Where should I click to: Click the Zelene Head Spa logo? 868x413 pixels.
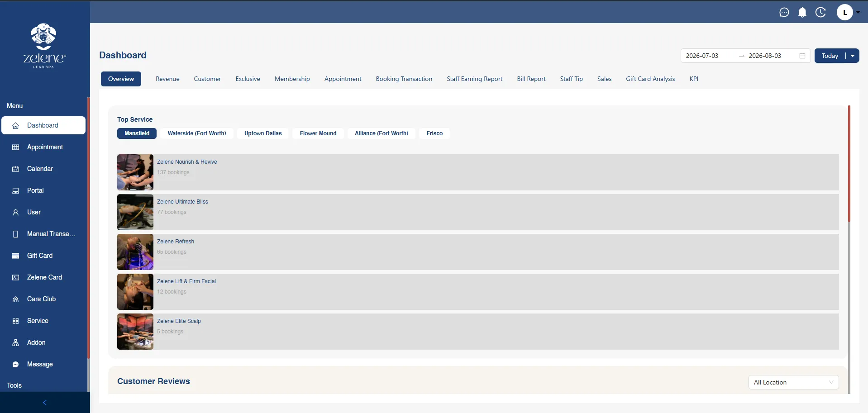[44, 46]
